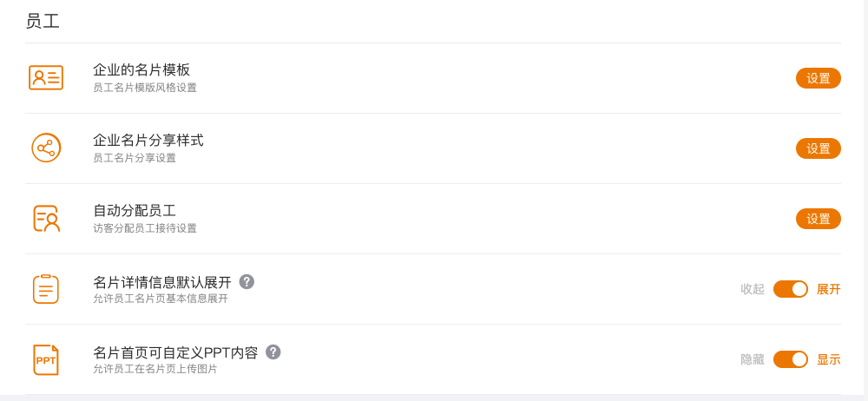The height and width of the screenshot is (401, 868).
Task: Open help tooltip beside 名片首页可自定义PPT内容
Action: tap(273, 352)
